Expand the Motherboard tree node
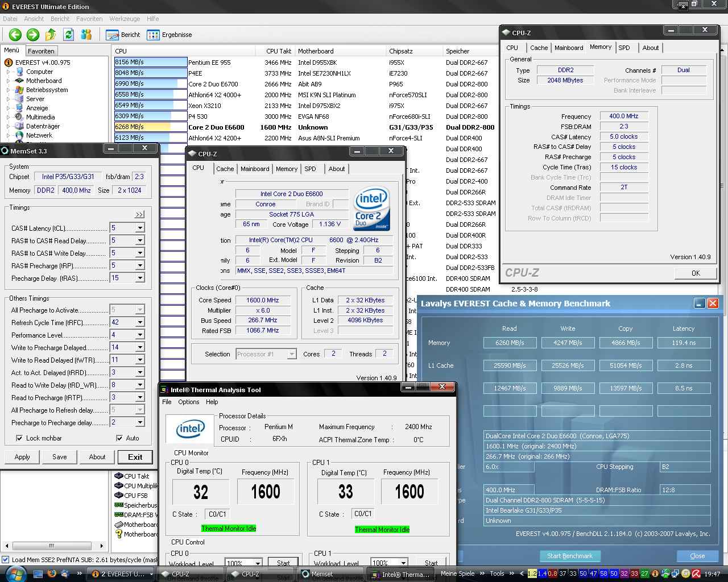The height and width of the screenshot is (582, 728). (x=9, y=81)
